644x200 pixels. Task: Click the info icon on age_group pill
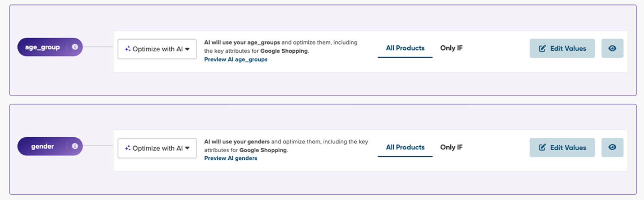[75, 47]
